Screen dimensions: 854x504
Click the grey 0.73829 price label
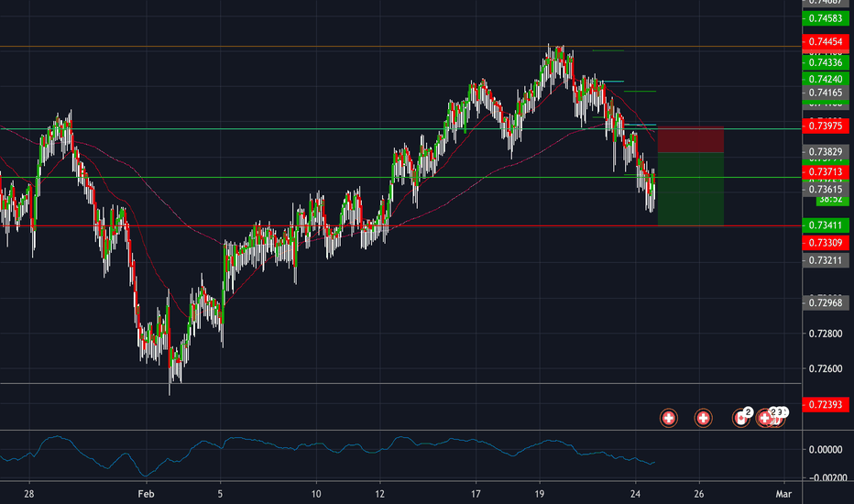point(825,152)
